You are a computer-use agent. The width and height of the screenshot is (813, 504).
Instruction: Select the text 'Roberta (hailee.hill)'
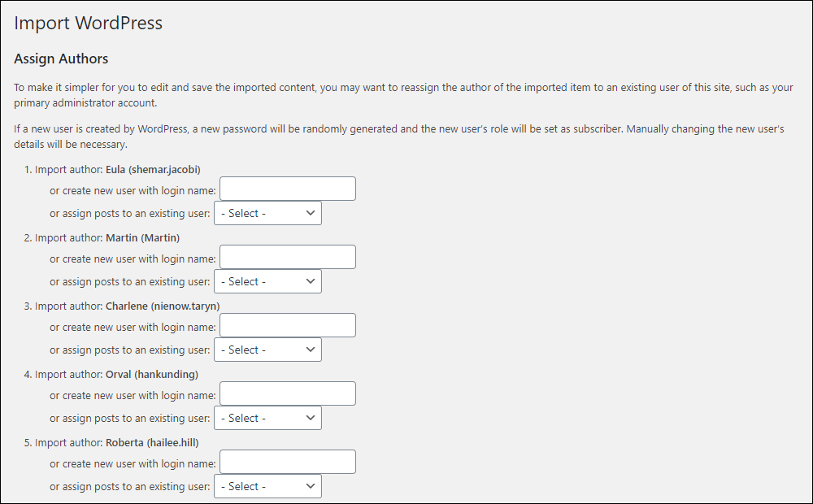click(152, 443)
